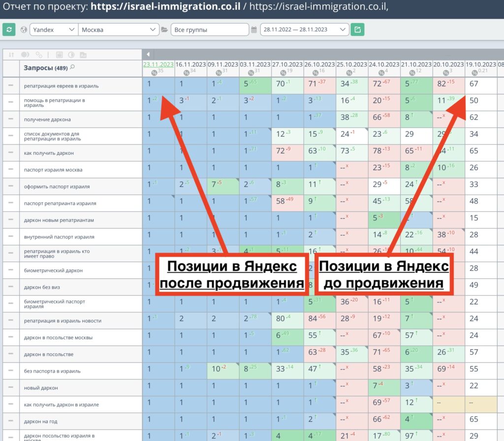Viewport: 504px width, 441px height.
Task: Open the Москва region dropdown
Action: pyautogui.click(x=119, y=29)
